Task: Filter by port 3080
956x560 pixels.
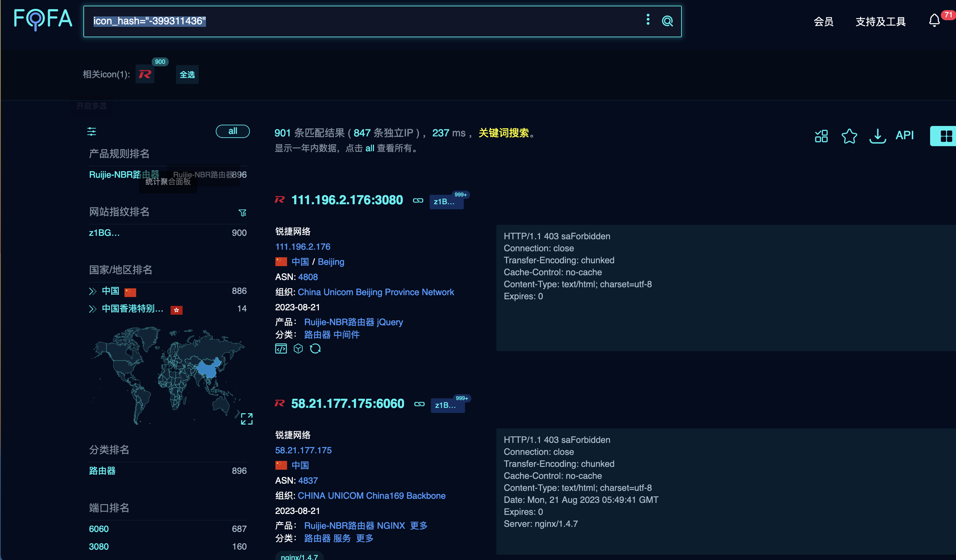Action: (x=99, y=546)
